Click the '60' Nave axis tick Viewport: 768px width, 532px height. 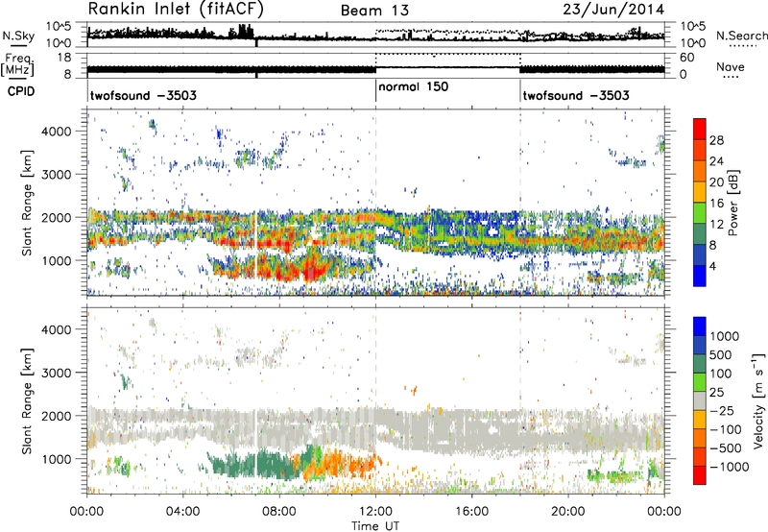point(686,58)
